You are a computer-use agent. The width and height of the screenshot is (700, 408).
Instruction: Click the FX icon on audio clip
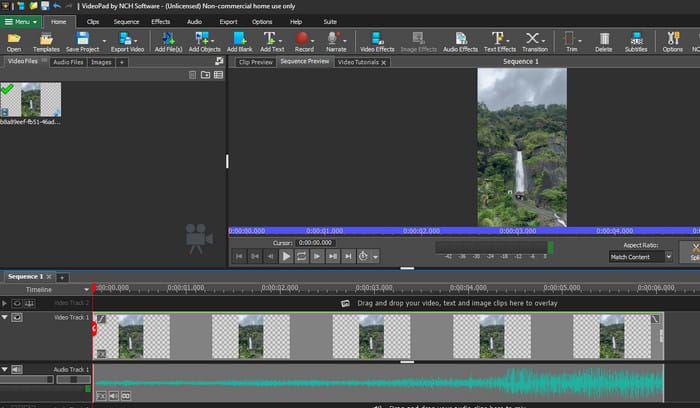tap(101, 396)
